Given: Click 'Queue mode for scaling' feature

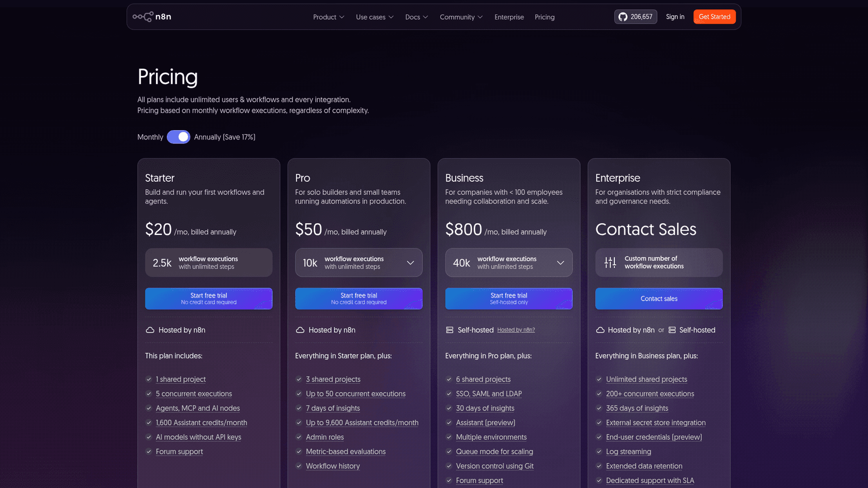Looking at the screenshot, I should pyautogui.click(x=494, y=451).
